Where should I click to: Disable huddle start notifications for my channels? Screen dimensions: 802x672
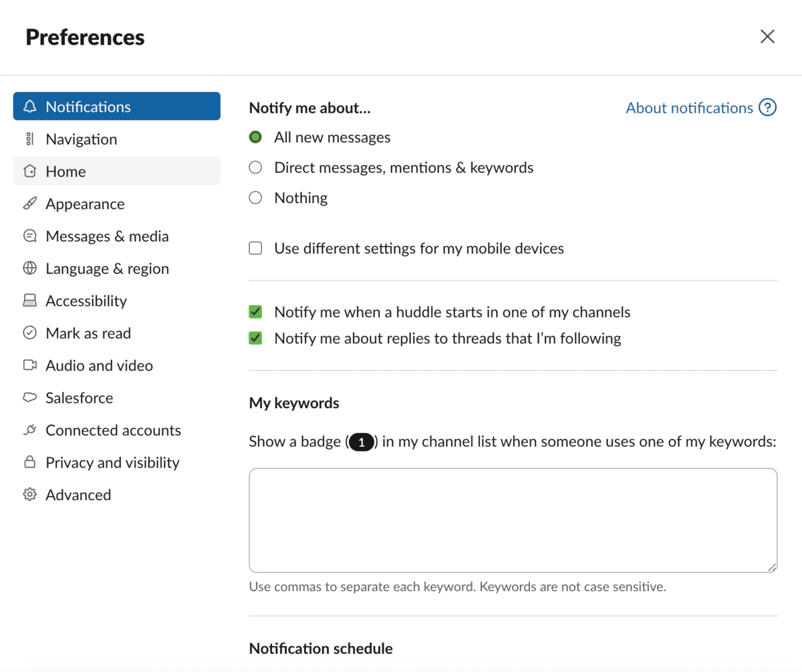tap(255, 312)
